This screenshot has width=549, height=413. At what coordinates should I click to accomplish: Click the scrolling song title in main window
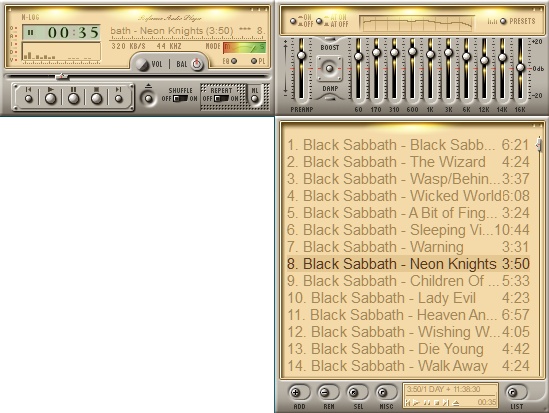(188, 31)
